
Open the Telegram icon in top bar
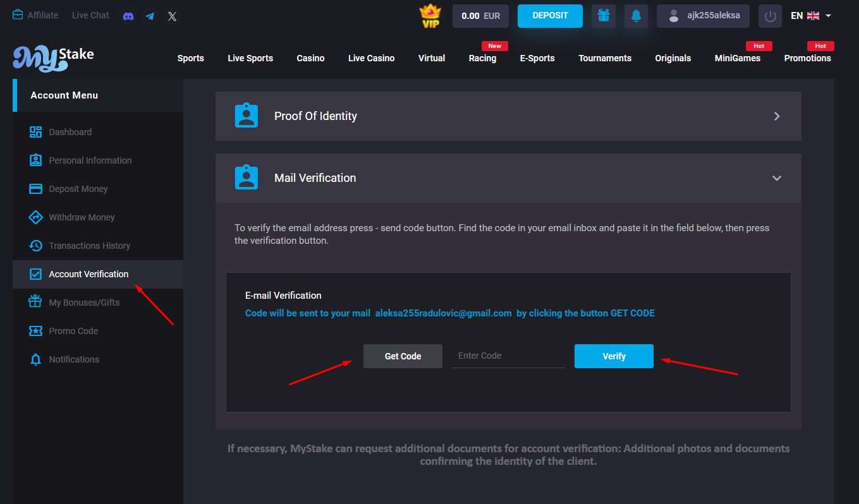pyautogui.click(x=150, y=15)
